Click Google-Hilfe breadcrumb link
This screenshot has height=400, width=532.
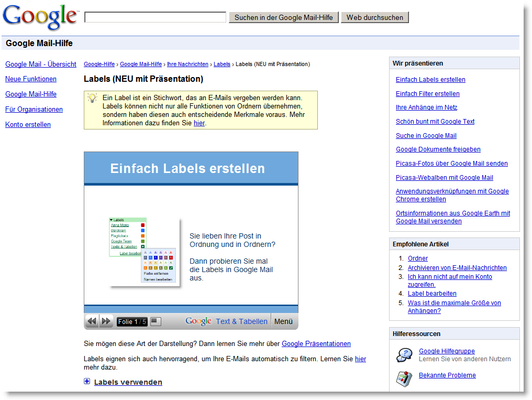(99, 64)
